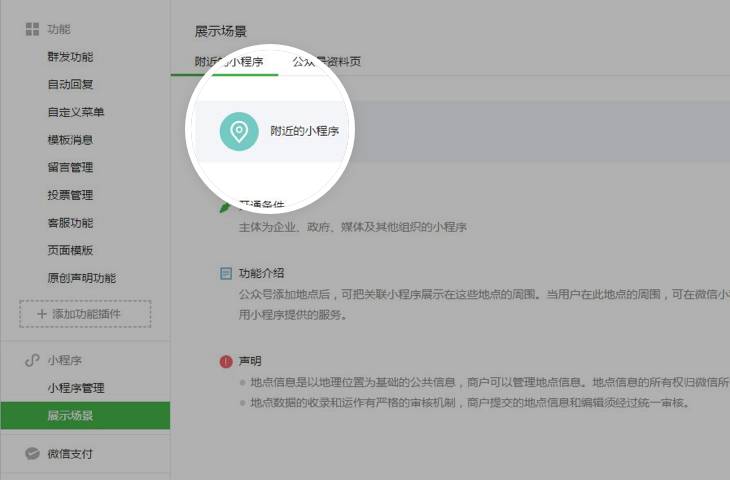Screen dimensions: 730x480
Task: Go to 小程序管理 in sidebar
Action: tap(76, 388)
